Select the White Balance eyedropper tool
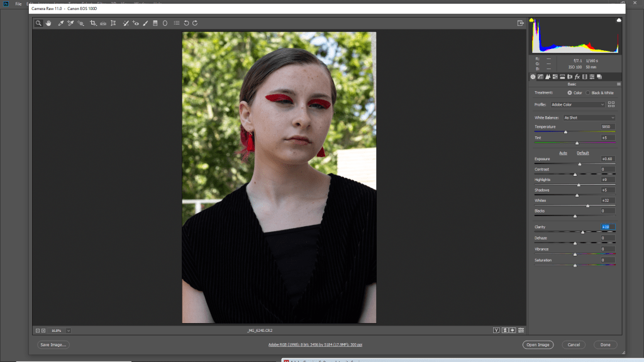 (61, 23)
